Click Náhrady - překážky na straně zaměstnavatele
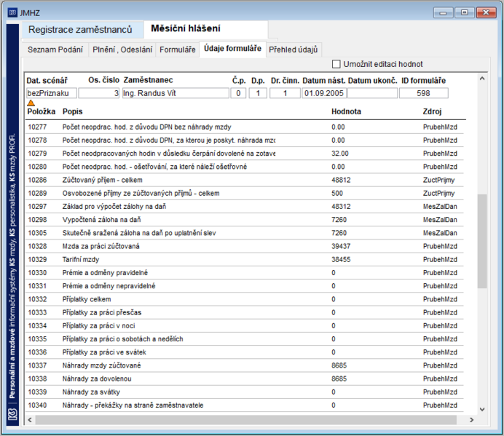504x436 pixels. coord(244,405)
